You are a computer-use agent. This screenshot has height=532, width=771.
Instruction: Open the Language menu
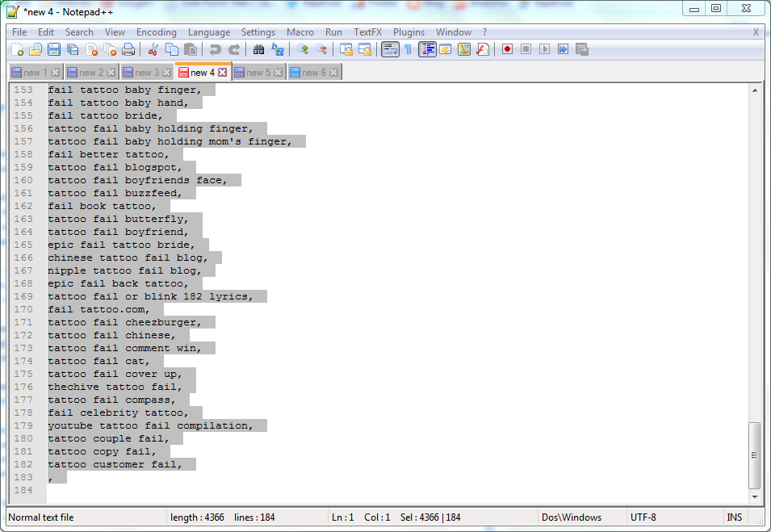(x=209, y=32)
